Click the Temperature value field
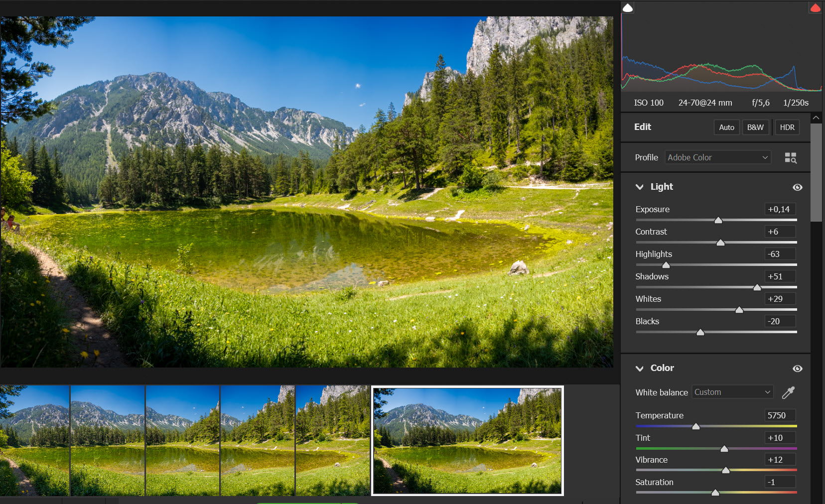The height and width of the screenshot is (504, 825). click(x=780, y=415)
